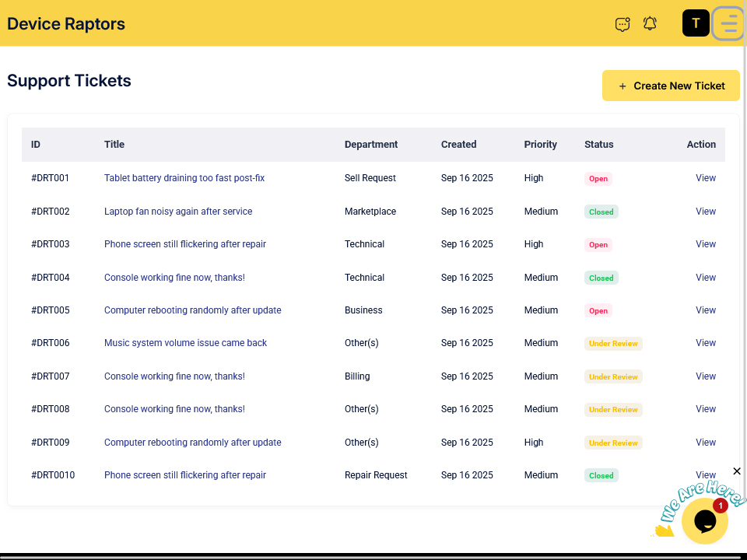This screenshot has height=560, width=747.
Task: View ticket #DRT006
Action: tap(706, 343)
